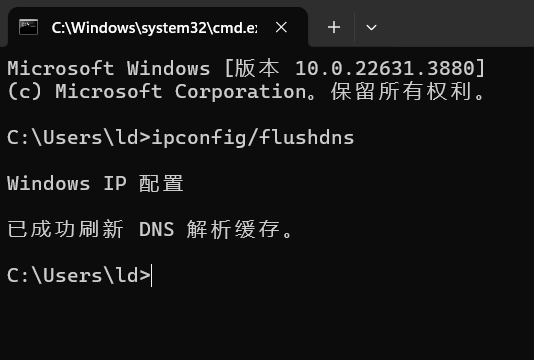This screenshot has width=534, height=360.
Task: Click the 解析缓存 text in the output
Action: click(233, 229)
